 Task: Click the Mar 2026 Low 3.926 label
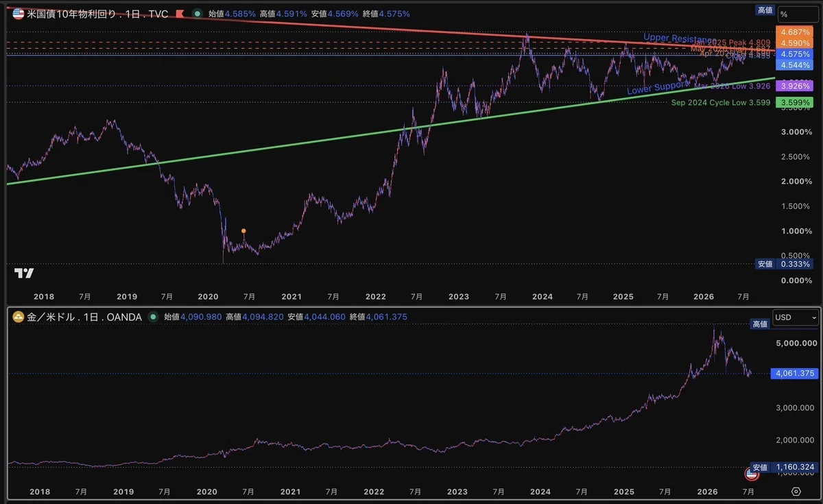tap(731, 86)
